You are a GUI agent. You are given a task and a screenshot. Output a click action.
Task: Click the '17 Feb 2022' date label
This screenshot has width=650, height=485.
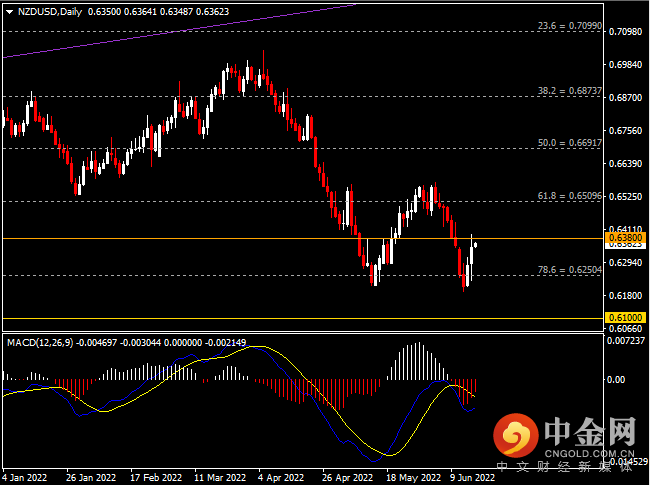[156, 478]
